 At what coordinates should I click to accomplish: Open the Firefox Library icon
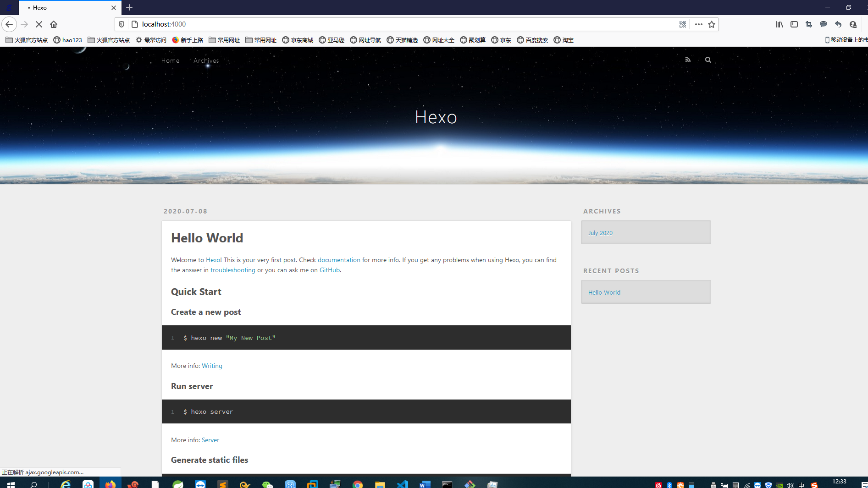tap(779, 24)
